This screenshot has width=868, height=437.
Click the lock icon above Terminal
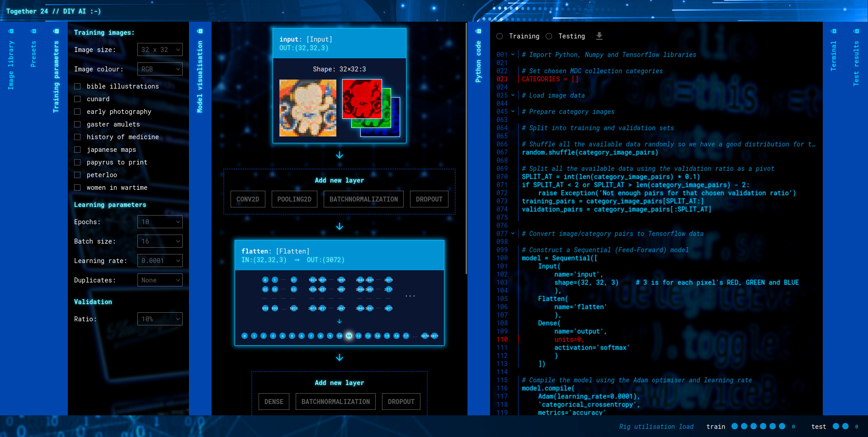(x=834, y=31)
